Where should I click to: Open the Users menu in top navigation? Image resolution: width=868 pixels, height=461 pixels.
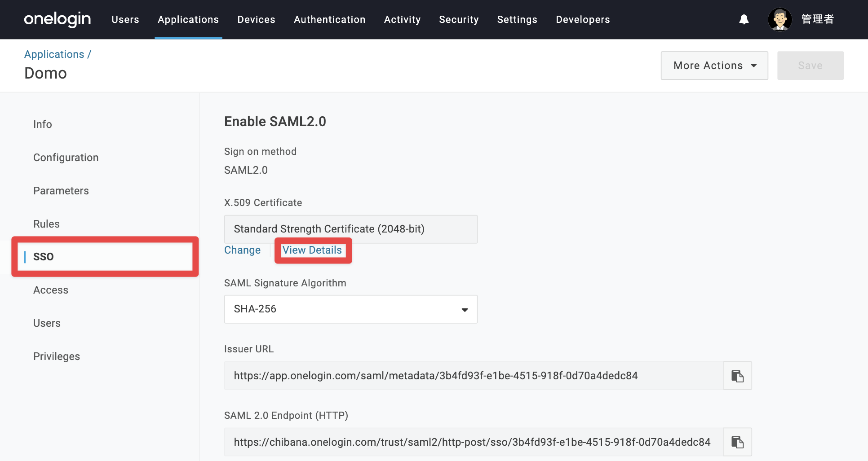click(x=125, y=19)
